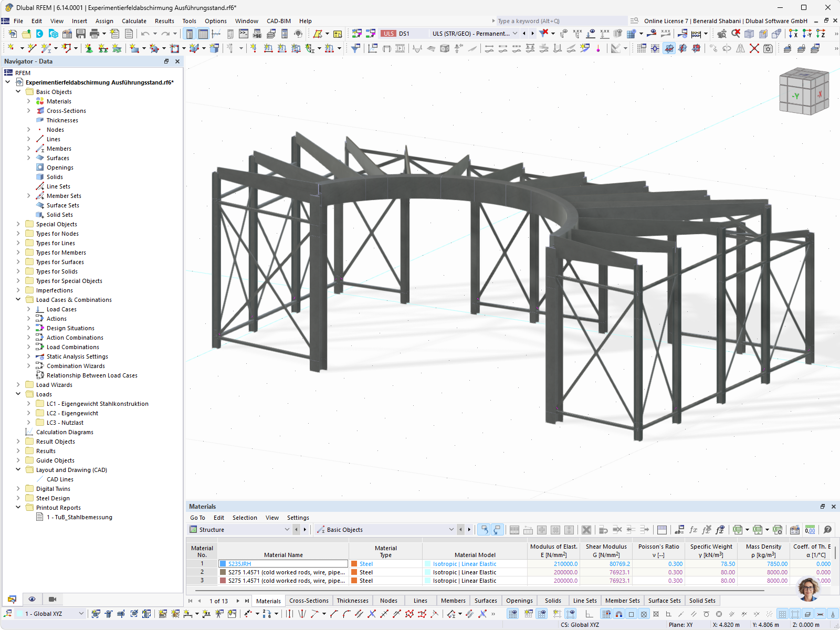Collapse Load Cases & Combinations folder

tap(18, 300)
